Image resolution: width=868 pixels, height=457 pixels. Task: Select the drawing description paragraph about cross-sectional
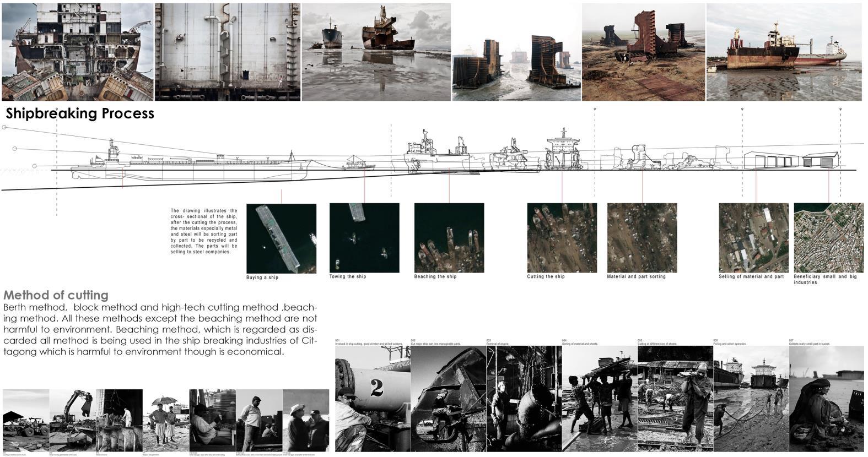click(204, 231)
